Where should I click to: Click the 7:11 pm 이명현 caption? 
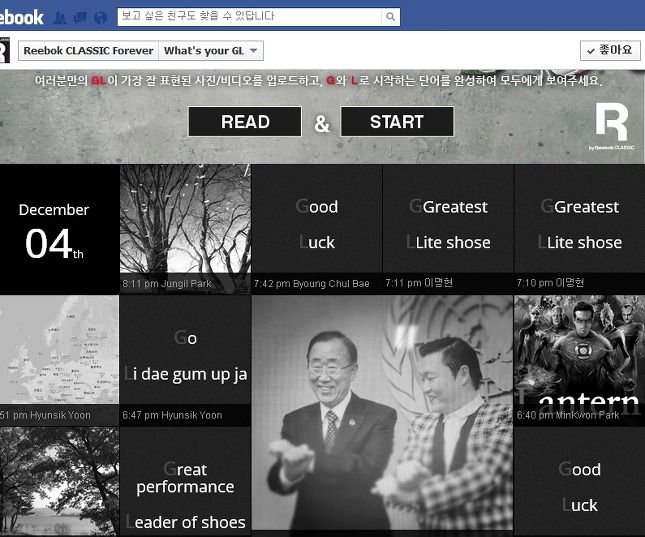419,283
